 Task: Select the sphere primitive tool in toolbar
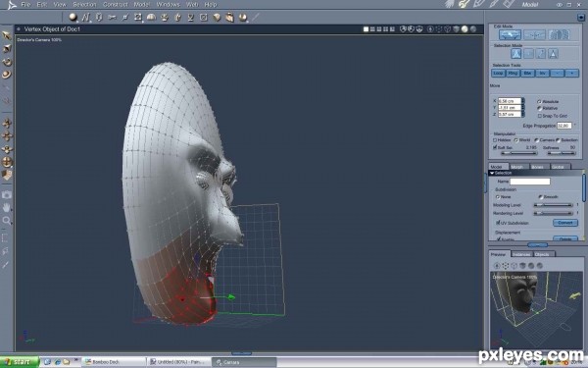tap(73, 18)
